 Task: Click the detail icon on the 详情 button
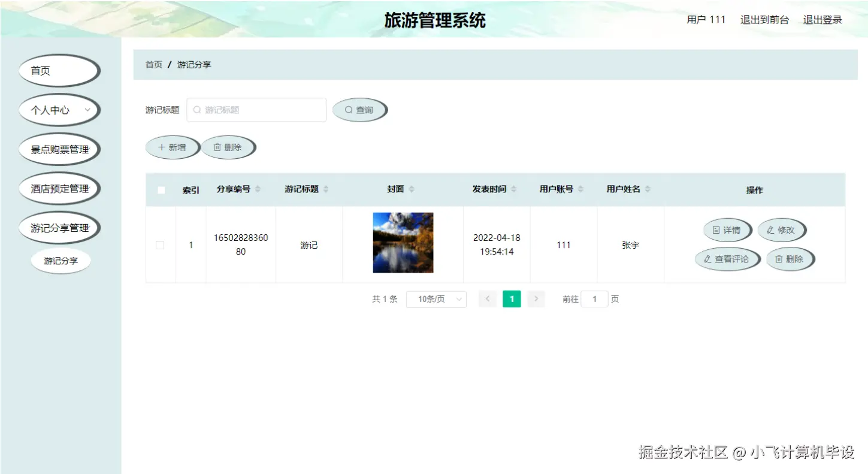(x=716, y=230)
